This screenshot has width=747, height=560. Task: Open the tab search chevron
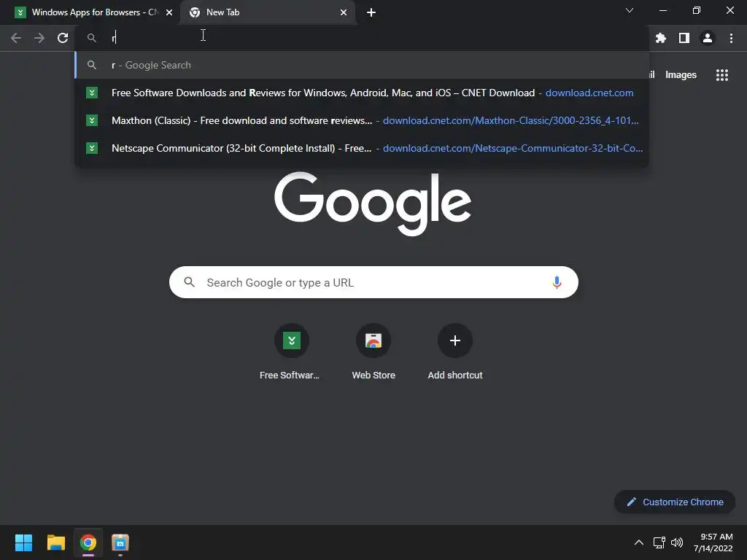pos(630,10)
